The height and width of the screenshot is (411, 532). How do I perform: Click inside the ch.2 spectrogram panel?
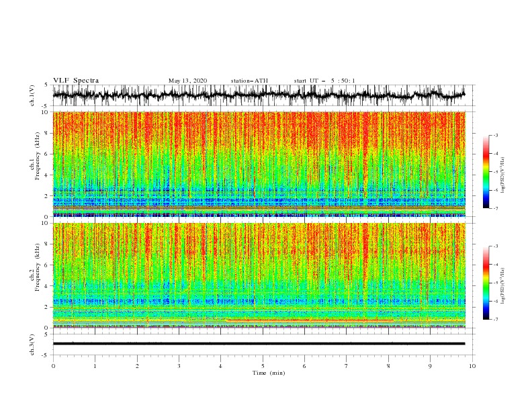pos(259,275)
